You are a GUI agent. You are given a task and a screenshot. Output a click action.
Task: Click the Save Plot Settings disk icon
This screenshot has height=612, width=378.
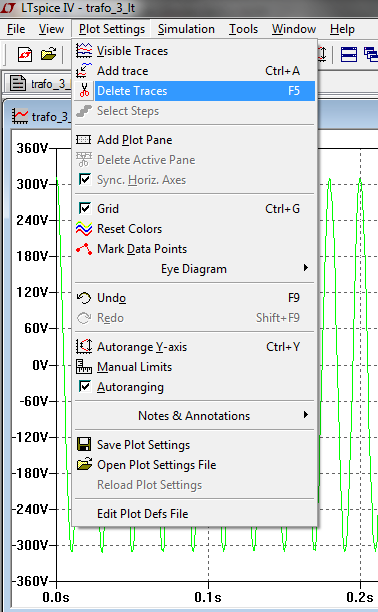84,445
